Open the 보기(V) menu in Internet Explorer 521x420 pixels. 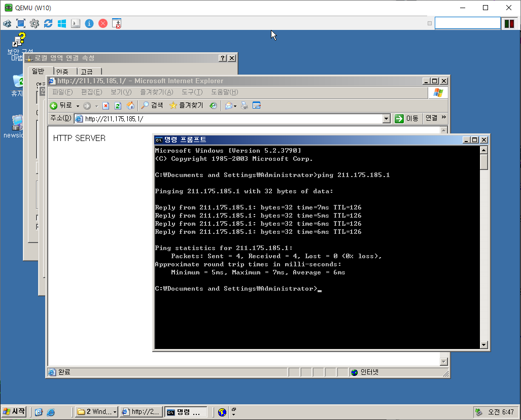click(121, 92)
